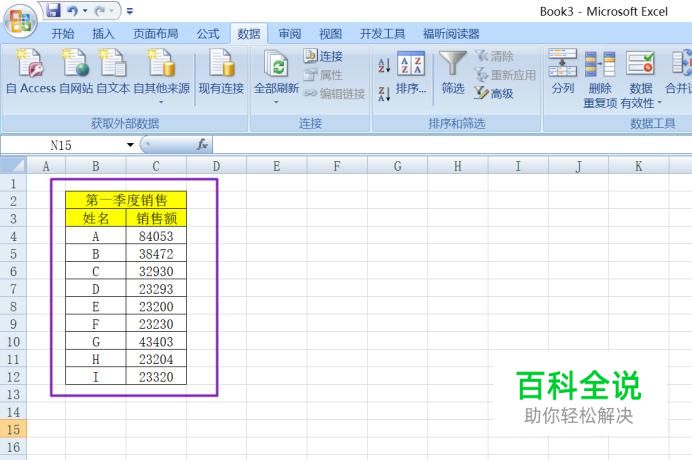The height and width of the screenshot is (460, 692).
Task: Click the 属性 properties item
Action: (x=323, y=75)
